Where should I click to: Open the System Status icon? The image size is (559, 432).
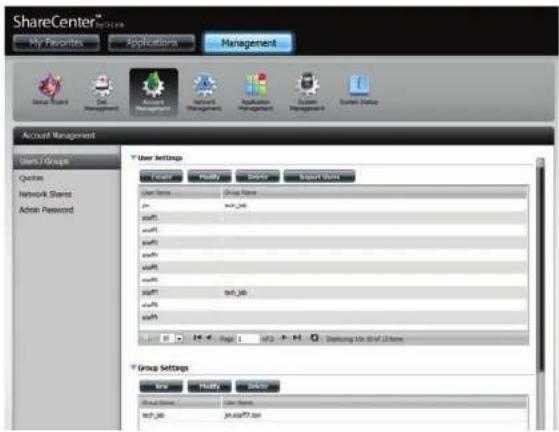click(x=359, y=89)
